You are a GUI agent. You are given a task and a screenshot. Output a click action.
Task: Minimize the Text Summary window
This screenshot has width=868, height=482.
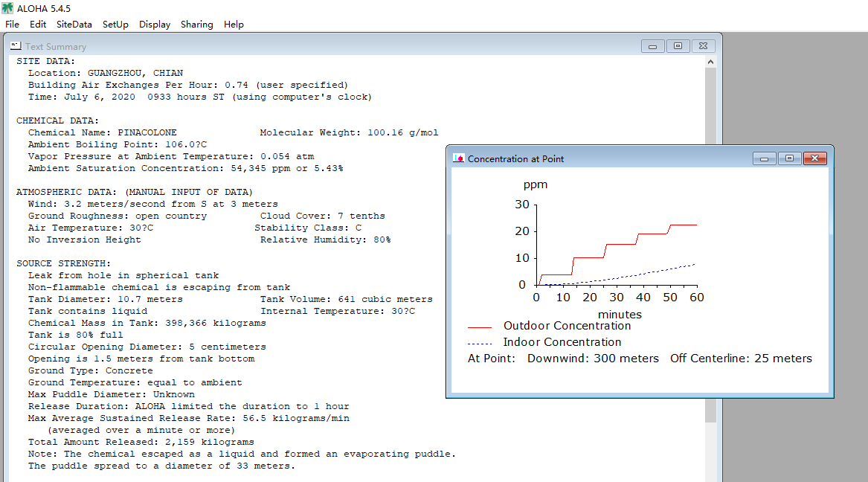click(652, 46)
